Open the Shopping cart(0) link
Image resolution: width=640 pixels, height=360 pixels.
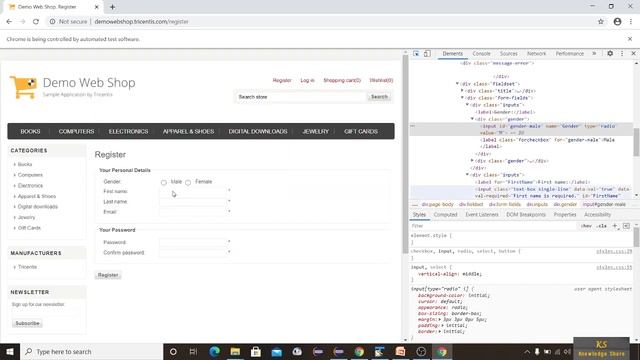pos(342,80)
